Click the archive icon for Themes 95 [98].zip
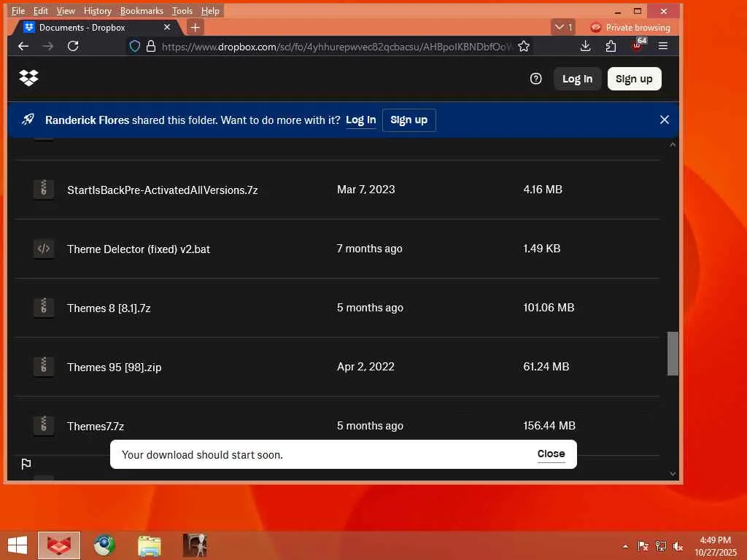This screenshot has width=747, height=560. pos(43,366)
